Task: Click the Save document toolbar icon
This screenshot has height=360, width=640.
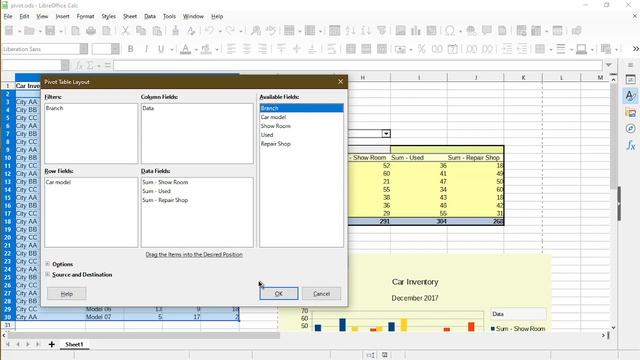Action: click(50, 31)
